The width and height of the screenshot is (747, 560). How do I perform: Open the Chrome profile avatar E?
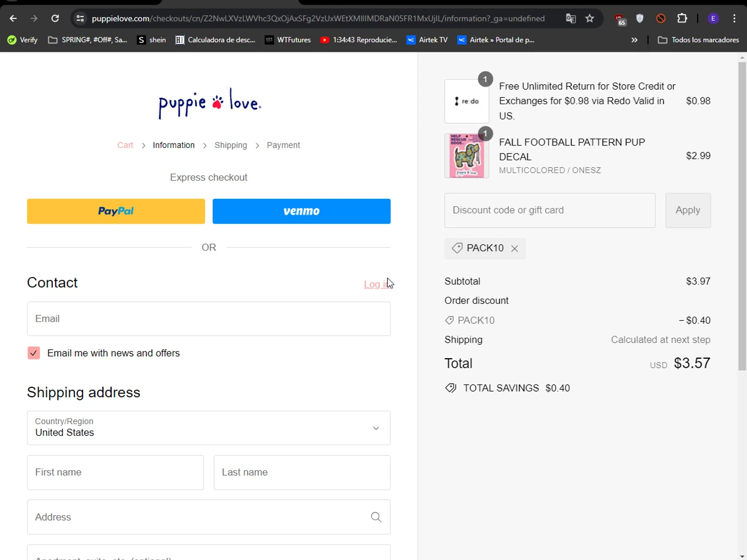(x=713, y=18)
